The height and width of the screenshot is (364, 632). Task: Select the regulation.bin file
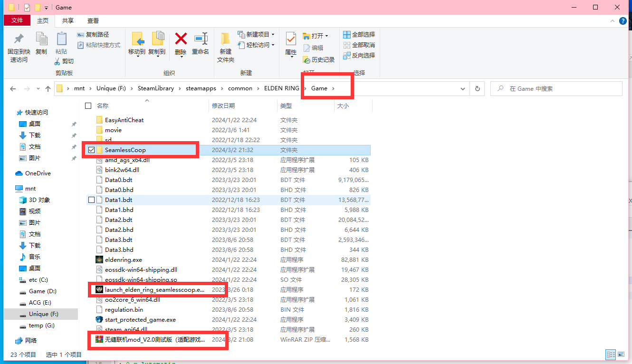coord(124,310)
